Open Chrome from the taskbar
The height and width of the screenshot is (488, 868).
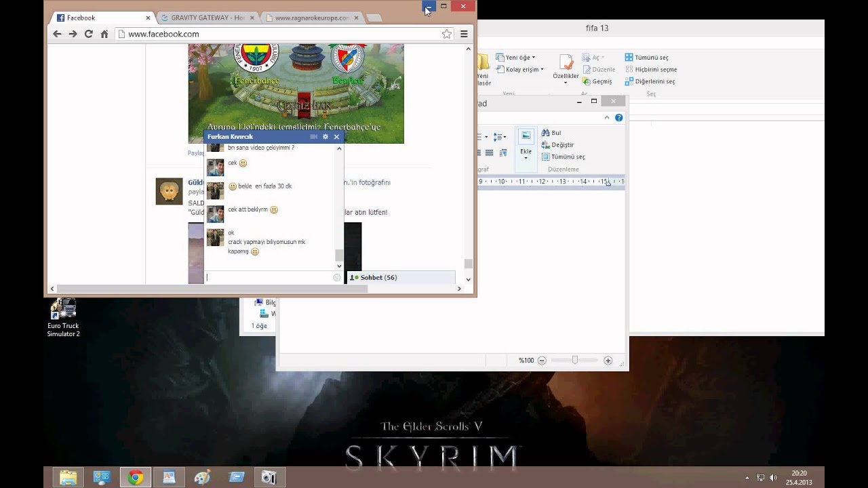click(136, 477)
